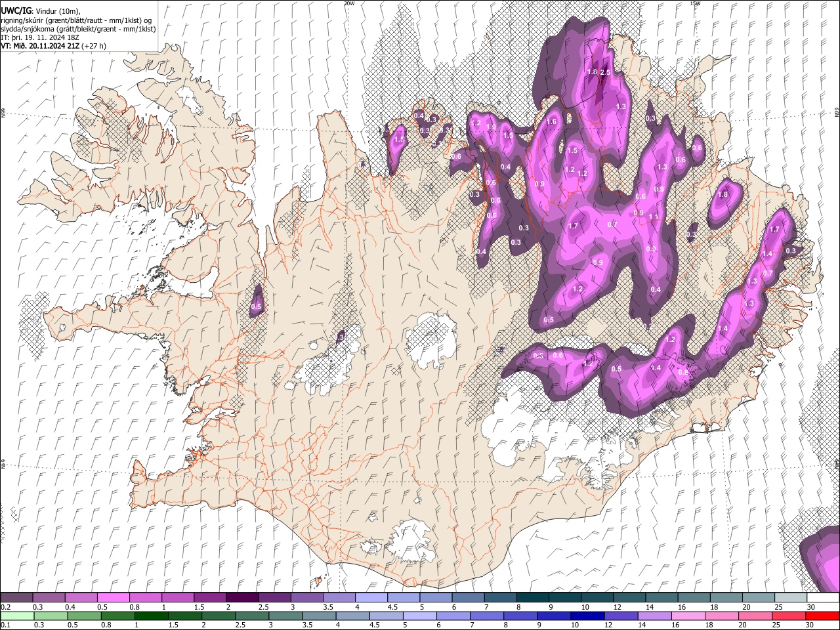Click the 25 label in the lower legend
The image size is (840, 630).
pos(778,625)
